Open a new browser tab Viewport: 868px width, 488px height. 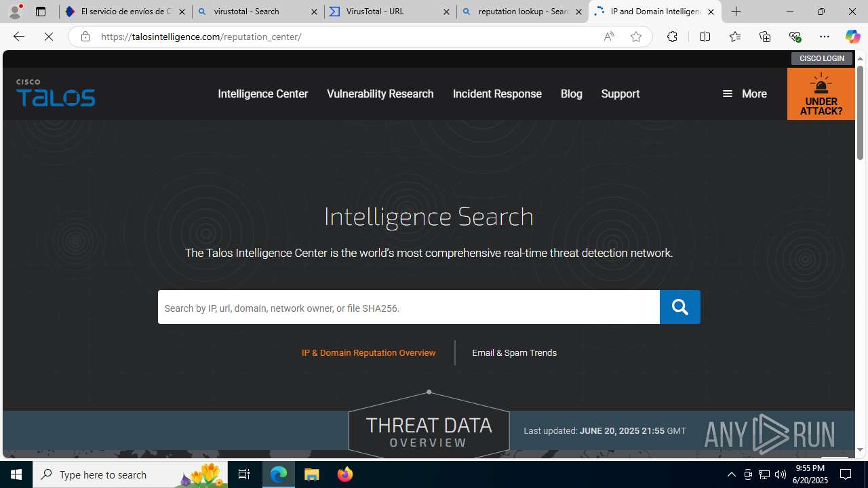(x=736, y=12)
